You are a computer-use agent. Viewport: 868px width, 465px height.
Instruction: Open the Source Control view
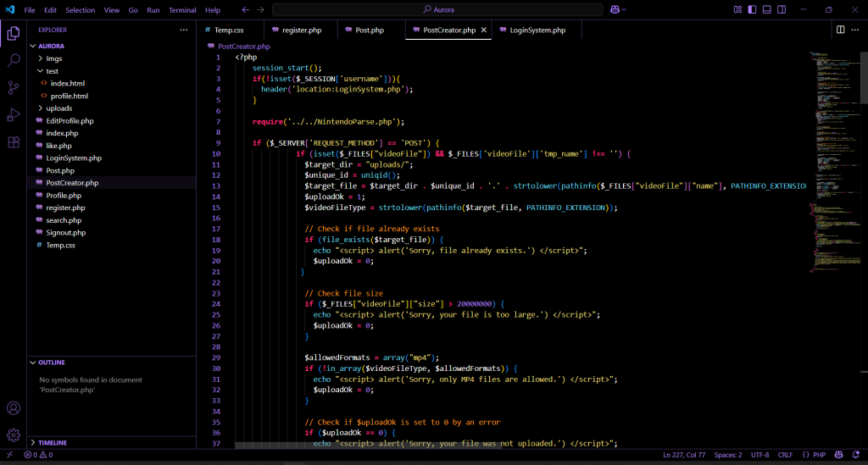tap(14, 87)
